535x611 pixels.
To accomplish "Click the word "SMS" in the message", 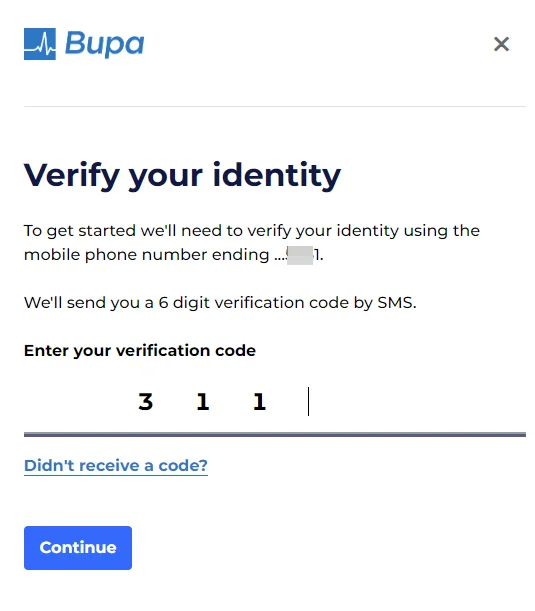I will [x=397, y=303].
